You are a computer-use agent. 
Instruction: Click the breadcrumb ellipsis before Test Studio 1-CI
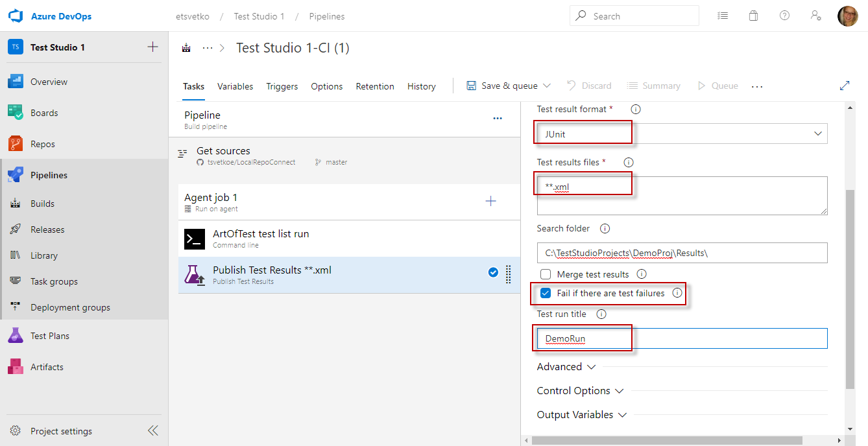pos(208,48)
